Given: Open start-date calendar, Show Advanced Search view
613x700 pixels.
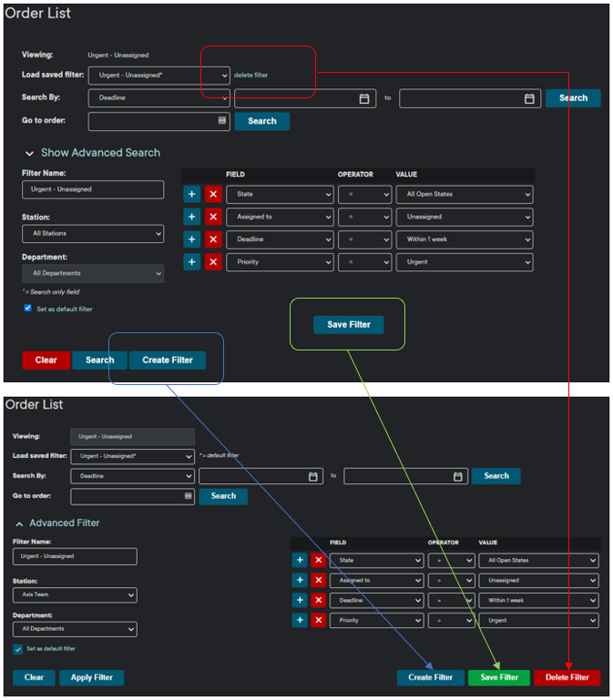Looking at the screenshot, I should pyautogui.click(x=364, y=98).
